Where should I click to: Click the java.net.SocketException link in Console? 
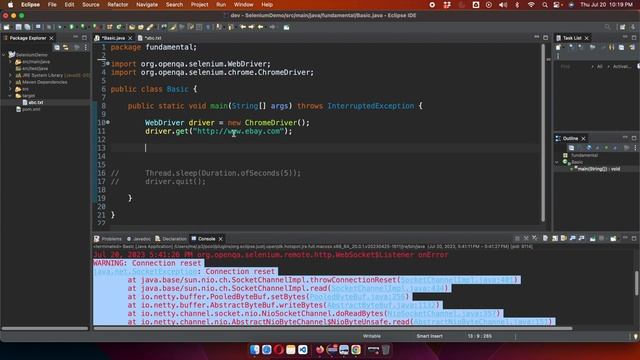[x=145, y=271]
